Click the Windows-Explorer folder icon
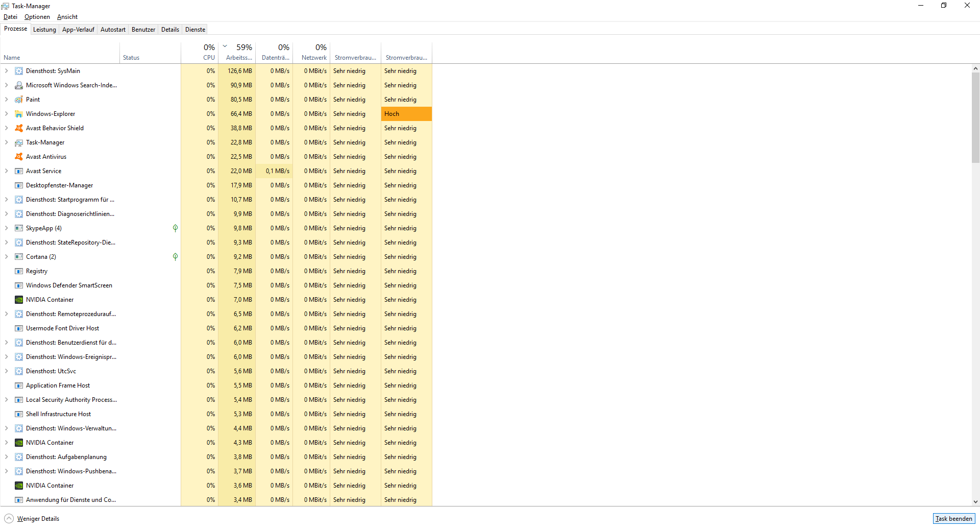The image size is (980, 531). [19, 114]
